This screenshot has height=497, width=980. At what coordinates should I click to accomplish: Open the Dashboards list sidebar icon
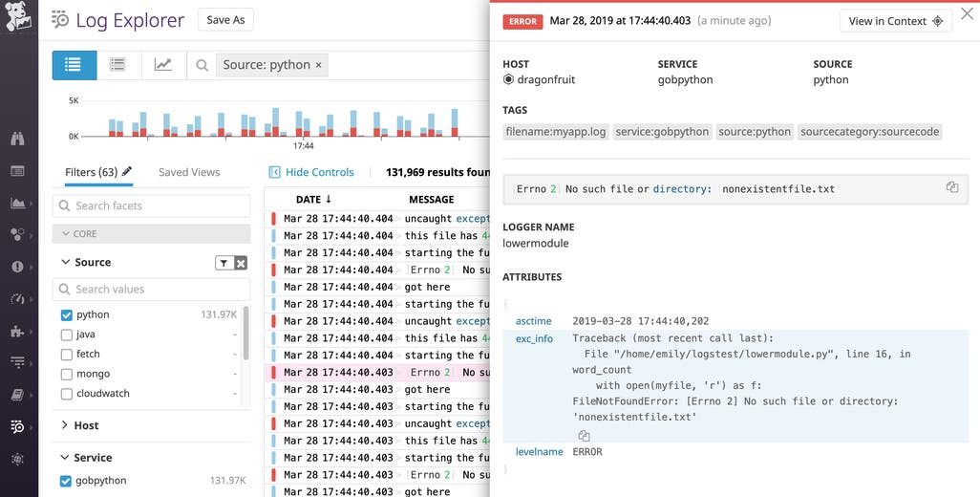point(17,171)
